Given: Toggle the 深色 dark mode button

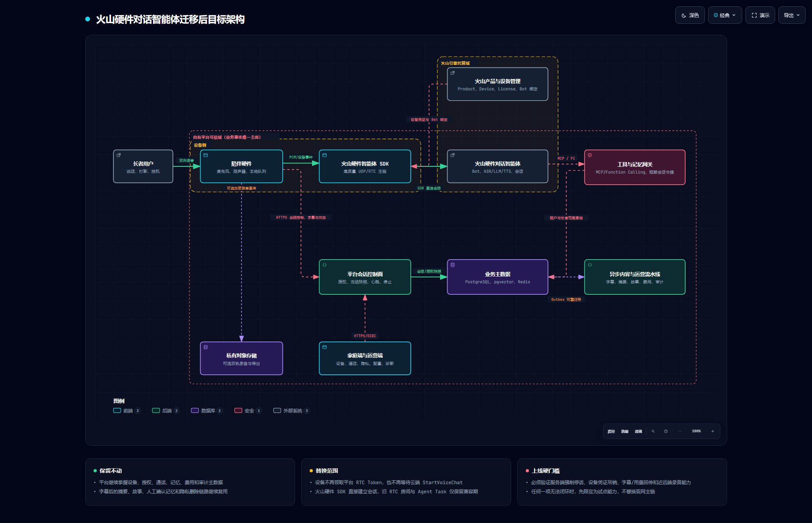Looking at the screenshot, I should 690,15.
